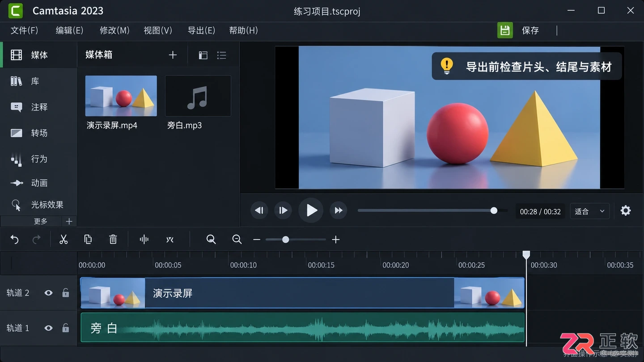Screen dimensions: 644x362
Task: Select the 旁白 audio clip on timeline
Action: (x=302, y=328)
